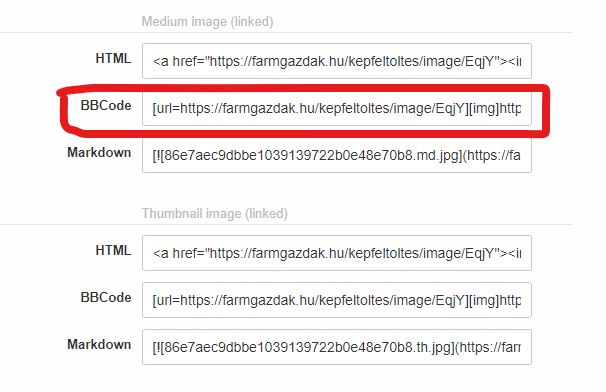Select the Thumbnail image HTML code field
Image resolution: width=606 pixels, height=392 pixels.
(x=337, y=253)
